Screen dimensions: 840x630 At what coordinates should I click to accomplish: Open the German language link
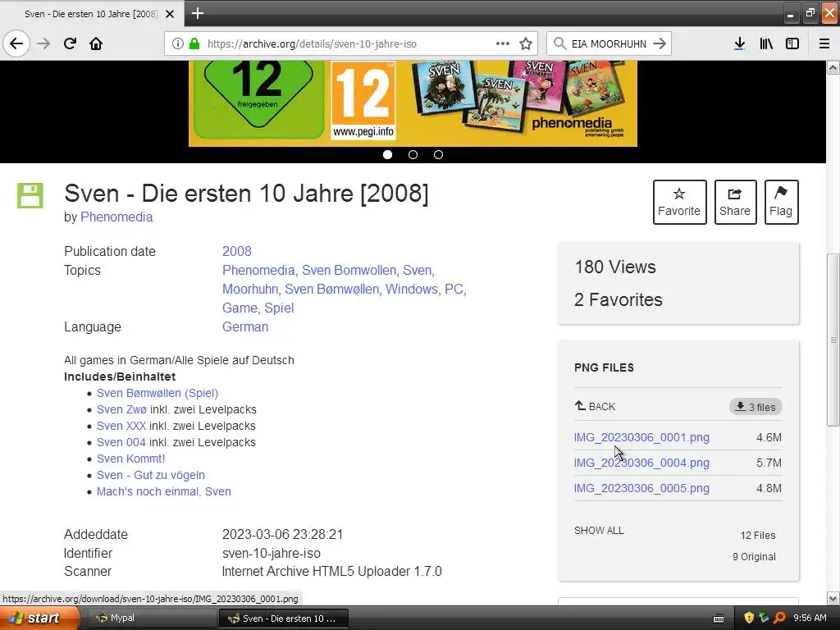tap(245, 326)
